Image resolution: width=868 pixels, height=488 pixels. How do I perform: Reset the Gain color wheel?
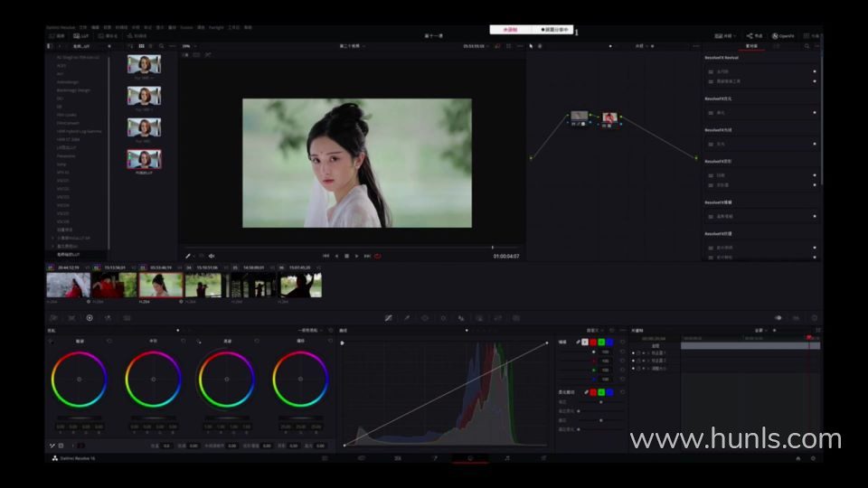[x=257, y=342]
